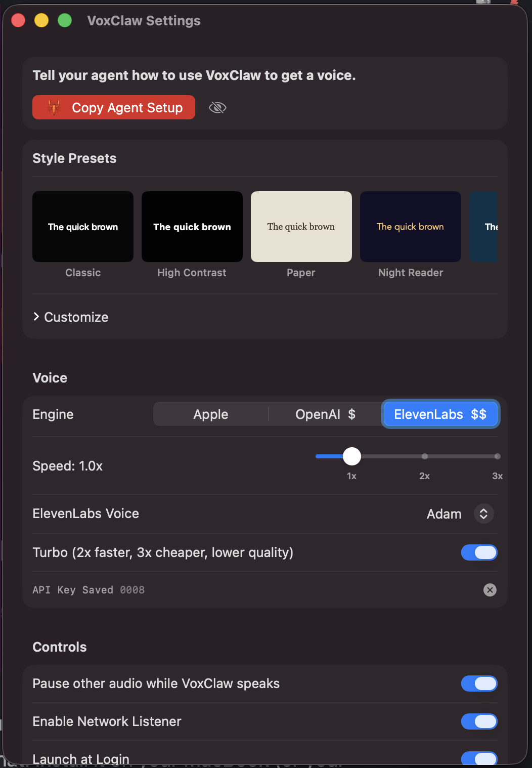This screenshot has width=532, height=768.
Task: Switch the voice engine to Apple
Action: 210,414
